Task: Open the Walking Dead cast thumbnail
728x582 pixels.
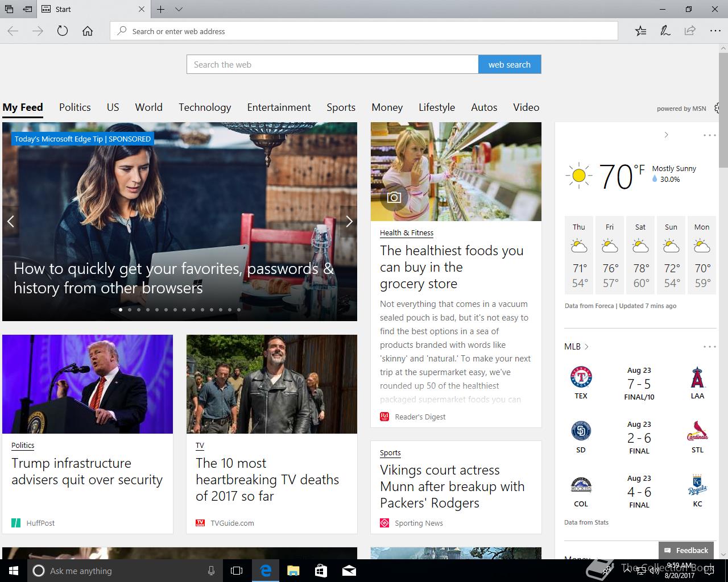Action: [272, 384]
